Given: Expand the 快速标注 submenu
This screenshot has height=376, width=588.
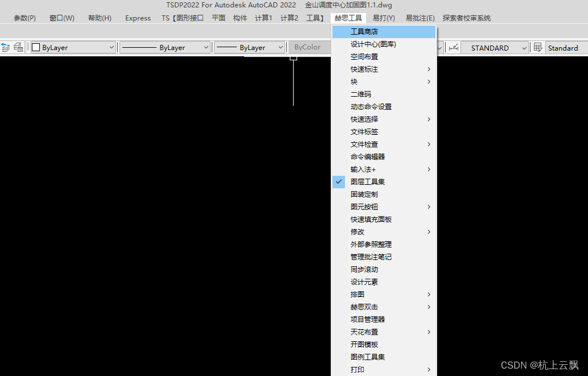Looking at the screenshot, I should [x=384, y=69].
